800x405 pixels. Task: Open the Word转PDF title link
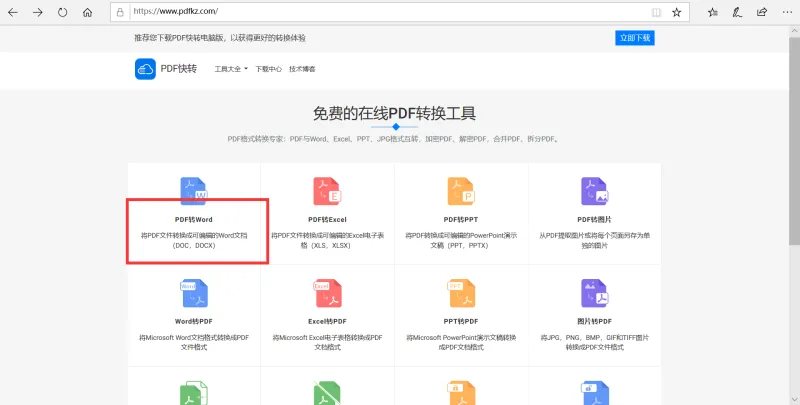[194, 322]
